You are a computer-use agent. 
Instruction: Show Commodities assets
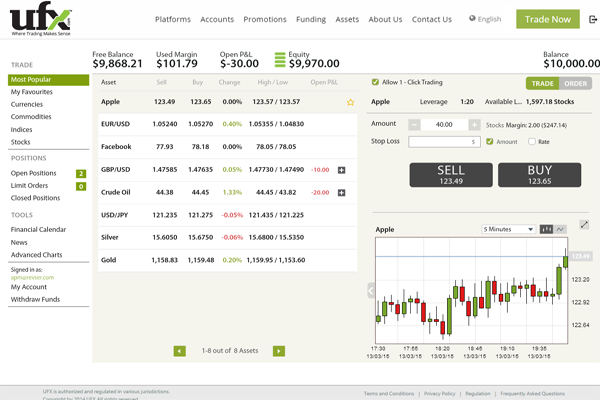click(x=31, y=116)
